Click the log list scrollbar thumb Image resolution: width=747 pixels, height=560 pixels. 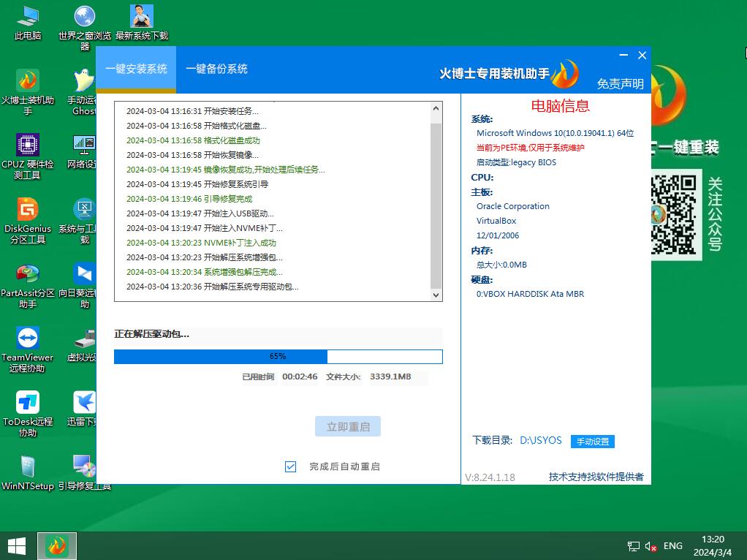click(436, 205)
